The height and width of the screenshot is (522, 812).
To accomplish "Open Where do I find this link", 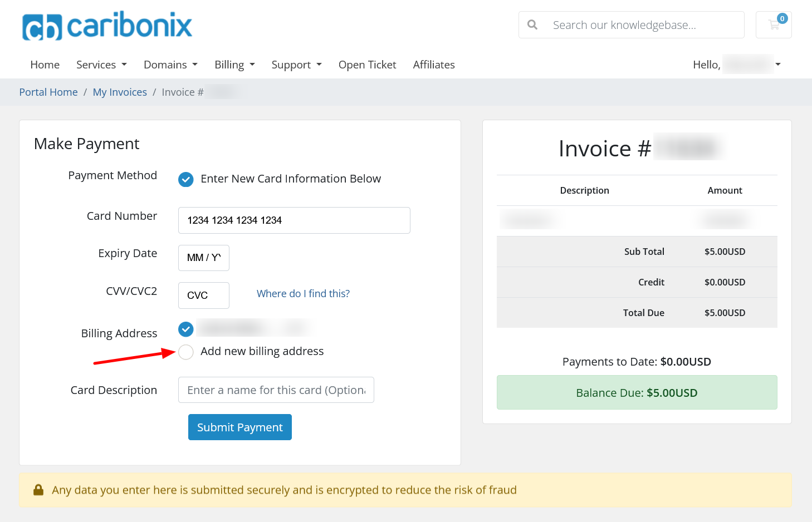I will (303, 294).
